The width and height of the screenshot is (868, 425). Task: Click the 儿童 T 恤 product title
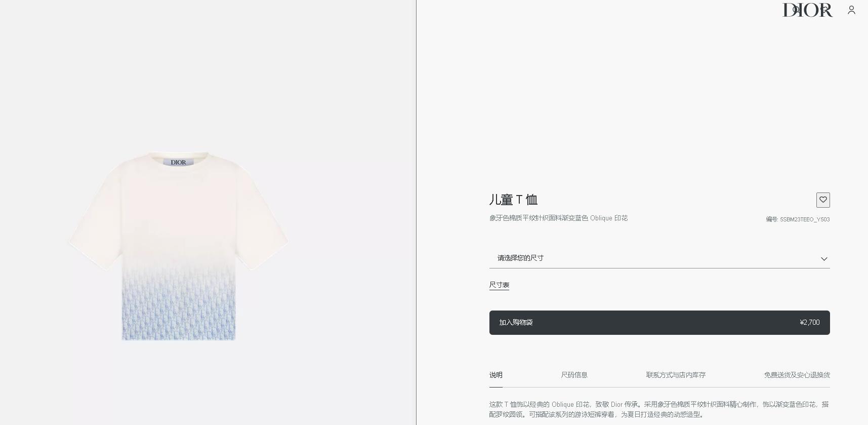pyautogui.click(x=513, y=200)
